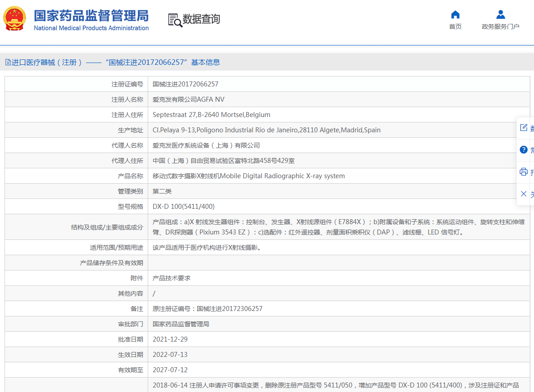Click 注册证编号 row label
Image resolution: width=534 pixels, height=392 pixels.
coord(127,84)
